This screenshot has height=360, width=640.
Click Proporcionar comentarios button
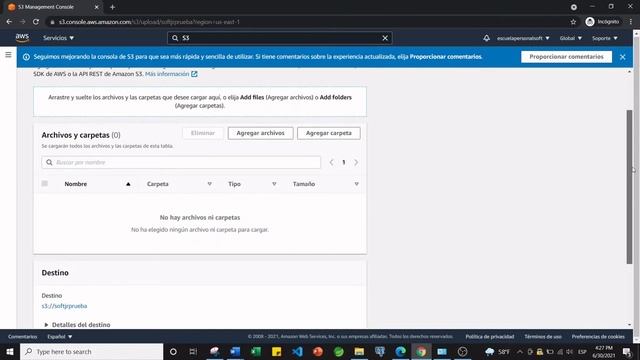click(x=566, y=57)
